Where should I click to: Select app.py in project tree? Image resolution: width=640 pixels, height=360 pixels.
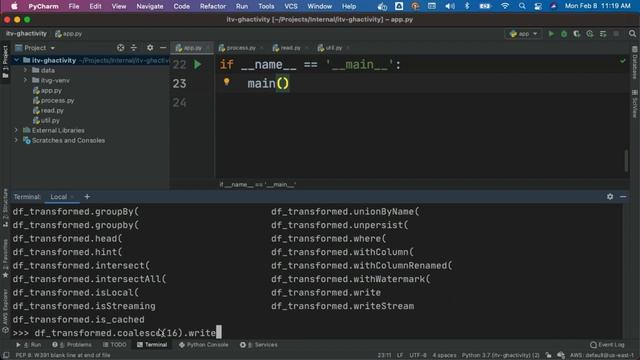pos(47,91)
